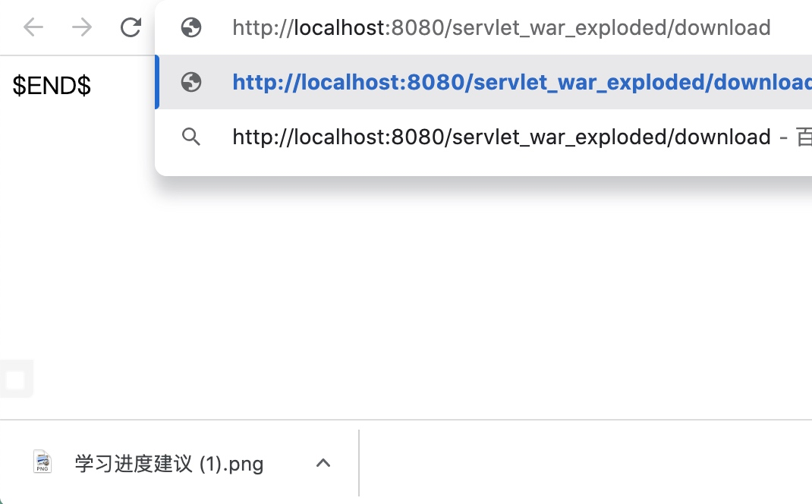
Task: Click the globe icon of the highlighted suggestion
Action: [x=191, y=82]
